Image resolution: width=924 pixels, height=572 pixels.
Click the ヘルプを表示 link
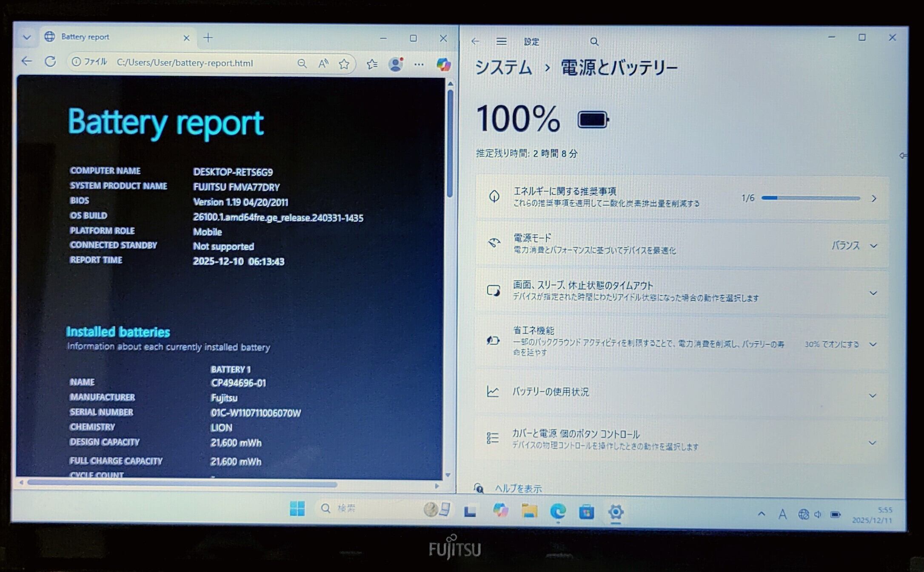click(x=518, y=489)
